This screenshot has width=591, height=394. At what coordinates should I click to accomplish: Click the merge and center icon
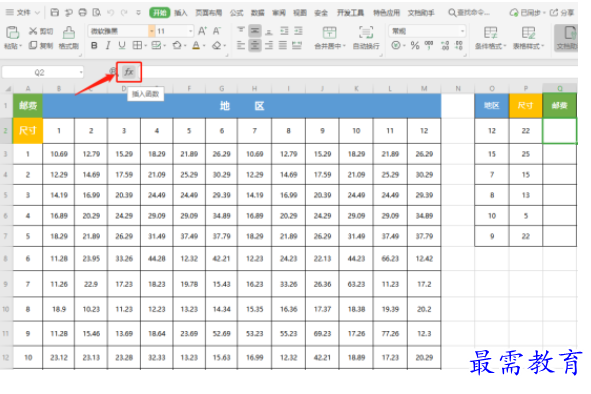coord(329,32)
